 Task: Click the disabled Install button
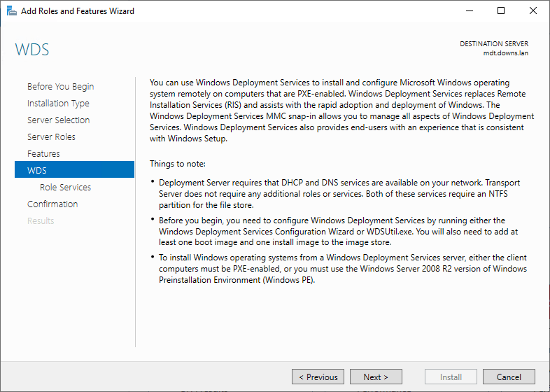pyautogui.click(x=451, y=377)
